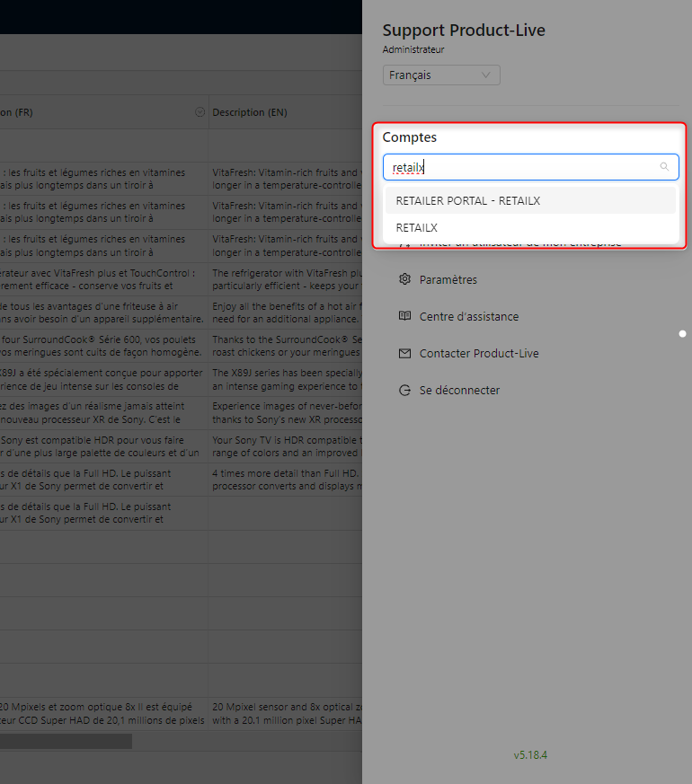The width and height of the screenshot is (692, 784).
Task: Select the French cell mentioning SurroundCook Série 600
Action: pos(103,346)
